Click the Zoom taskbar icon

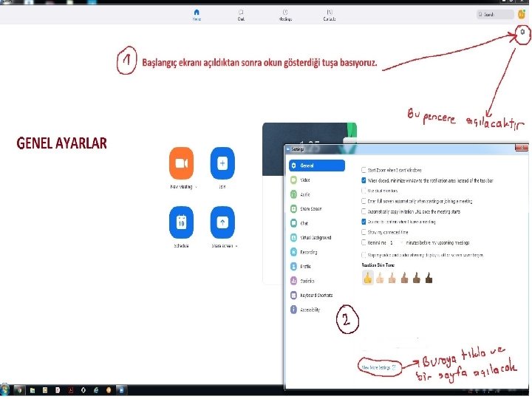(x=121, y=390)
